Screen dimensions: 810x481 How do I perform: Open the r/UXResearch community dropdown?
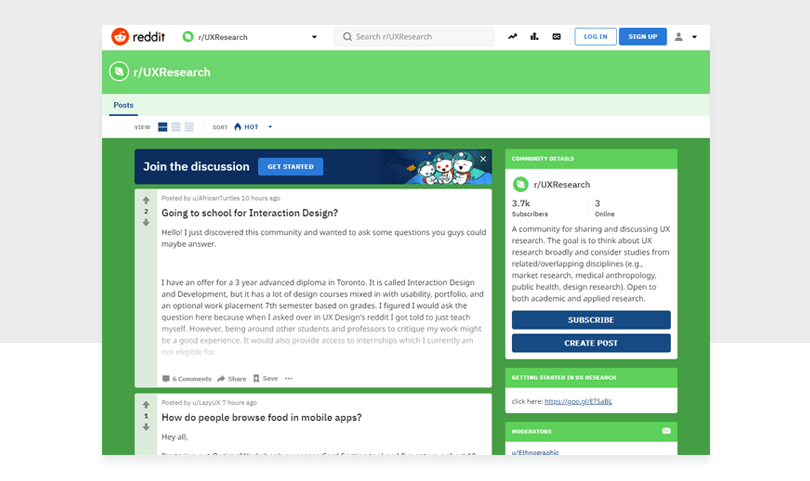(x=250, y=37)
